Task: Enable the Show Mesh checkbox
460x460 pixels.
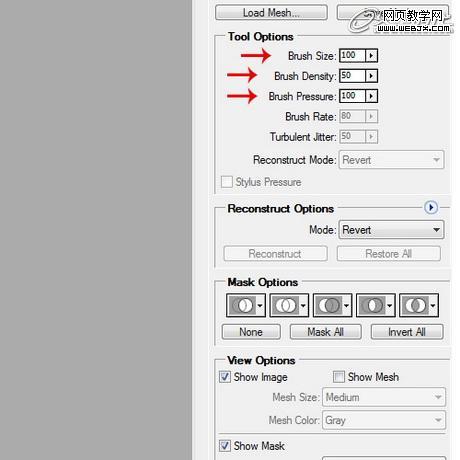Action: pyautogui.click(x=339, y=377)
